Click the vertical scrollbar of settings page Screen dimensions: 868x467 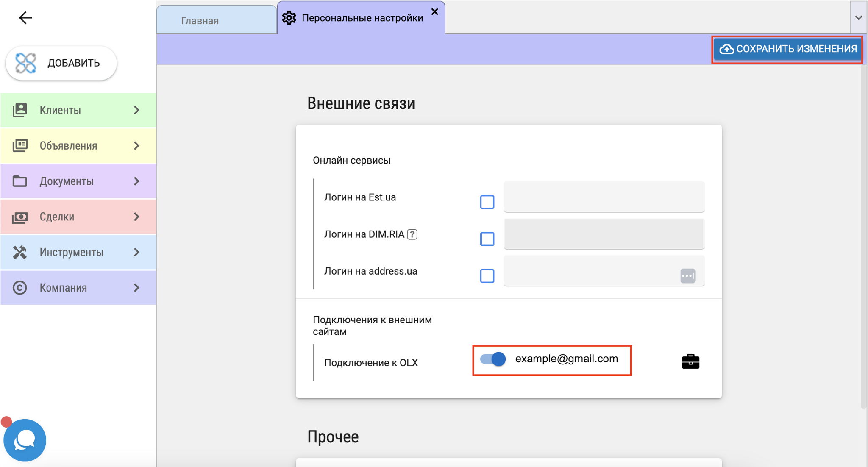(864, 237)
